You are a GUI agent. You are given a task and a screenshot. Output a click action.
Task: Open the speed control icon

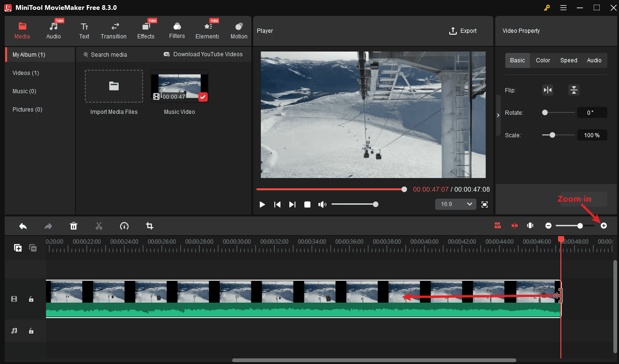click(124, 226)
